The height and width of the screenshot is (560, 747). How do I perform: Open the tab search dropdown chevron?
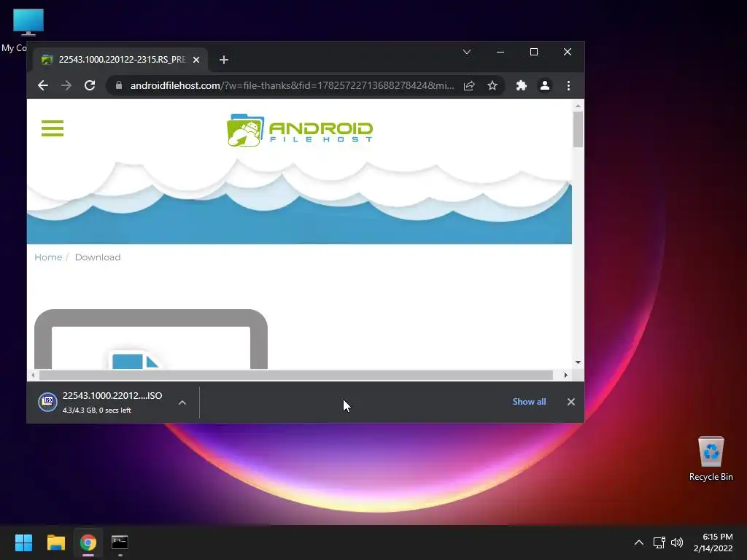point(467,52)
